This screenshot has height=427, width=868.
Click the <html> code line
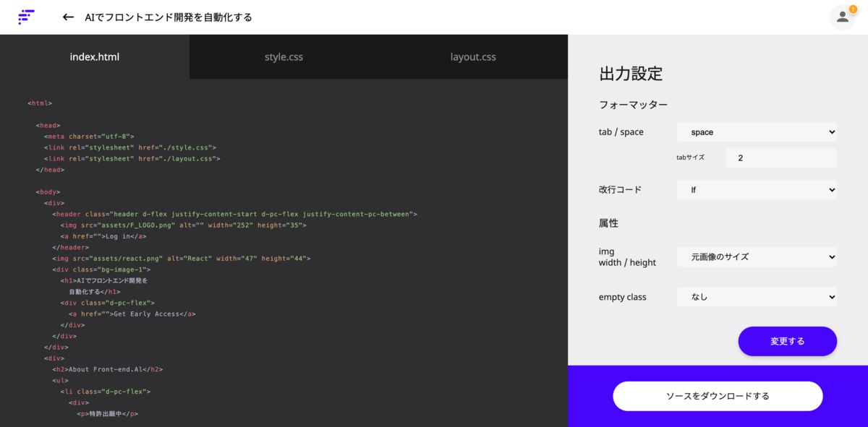pos(40,103)
